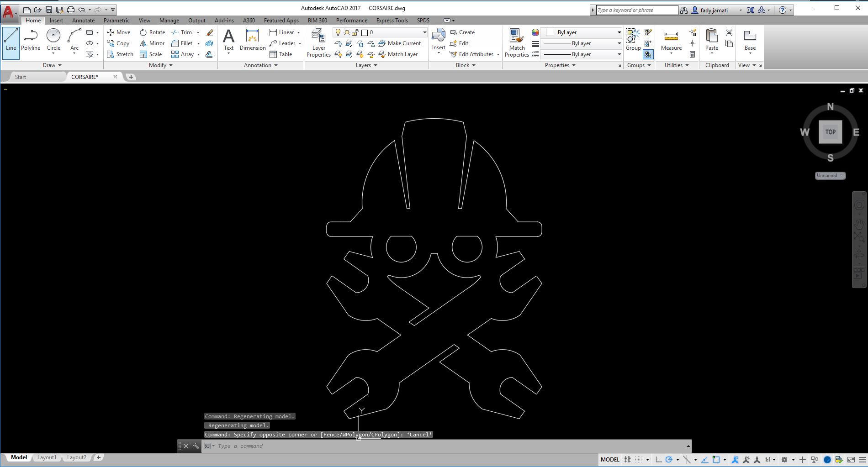
Task: Activate the Move command
Action: 119,32
